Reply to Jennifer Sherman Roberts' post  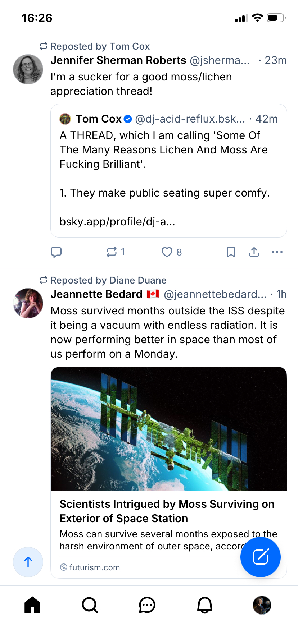coord(56,252)
